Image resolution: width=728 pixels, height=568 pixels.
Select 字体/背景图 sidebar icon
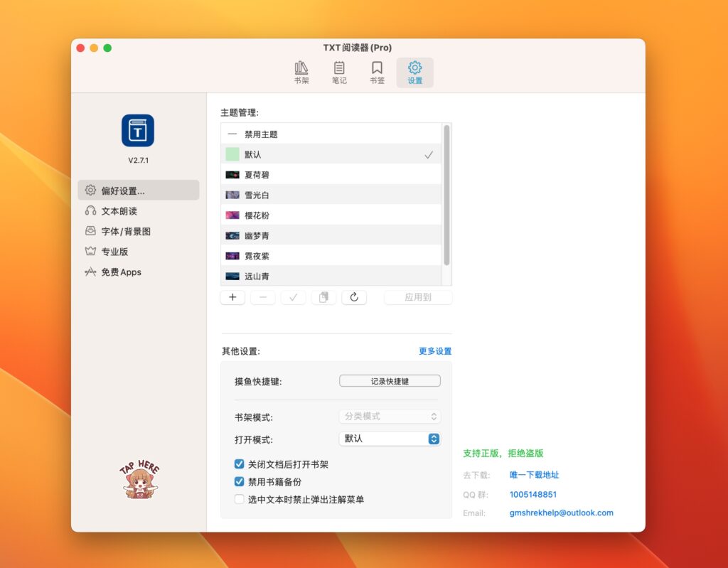pos(124,230)
